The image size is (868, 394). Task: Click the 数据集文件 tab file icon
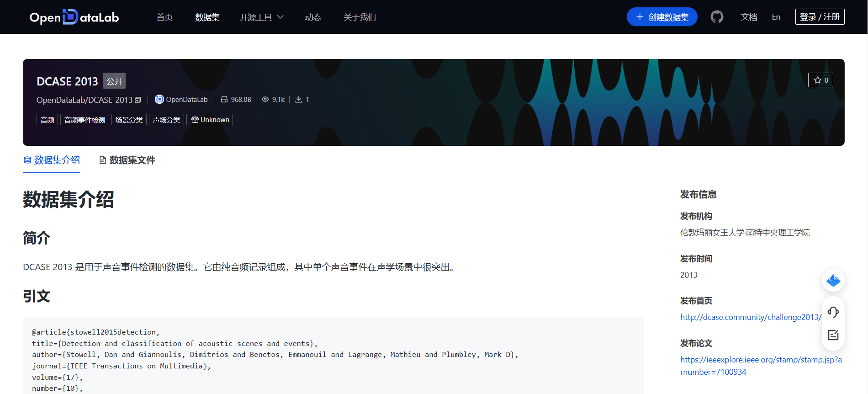click(x=103, y=160)
